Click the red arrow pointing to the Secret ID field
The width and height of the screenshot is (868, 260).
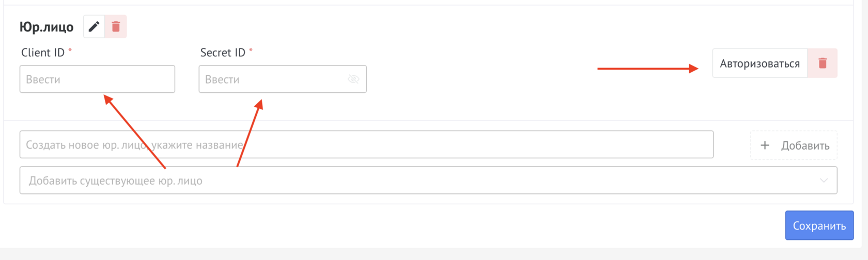click(x=250, y=133)
